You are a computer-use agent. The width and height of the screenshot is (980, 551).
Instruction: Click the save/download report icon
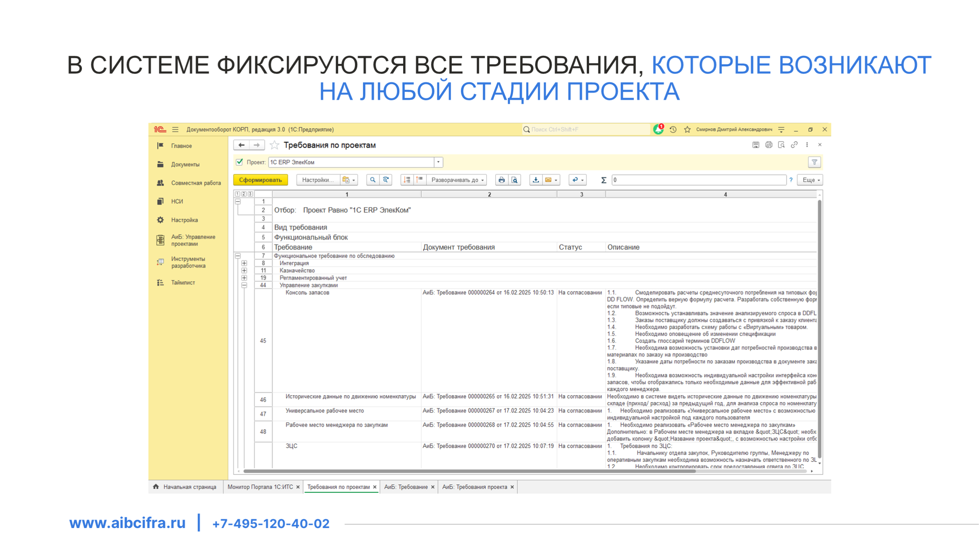(x=536, y=180)
